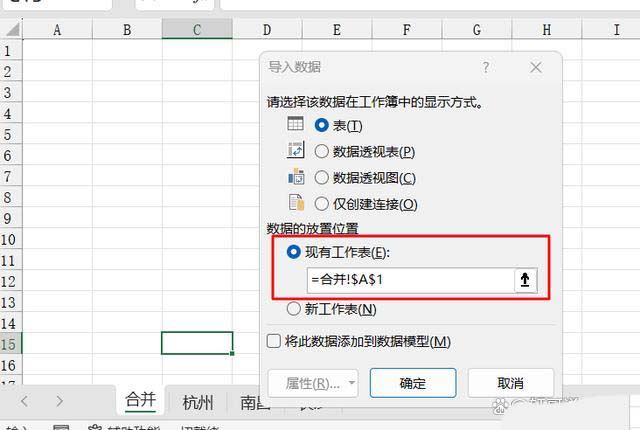Switch to the 杭州 sheet tab

(198, 402)
